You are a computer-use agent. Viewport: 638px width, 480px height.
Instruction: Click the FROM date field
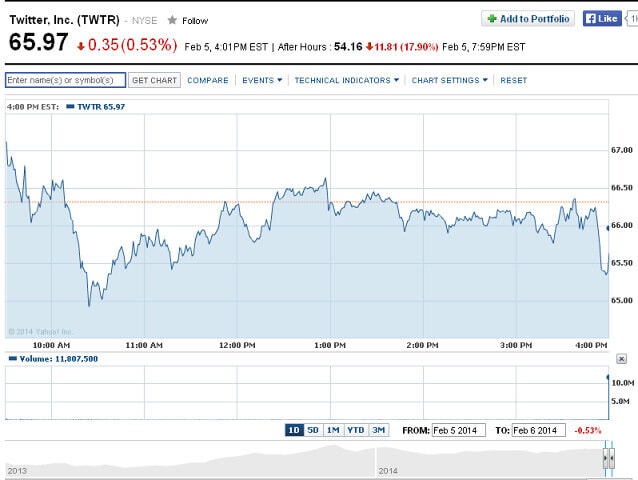tap(457, 430)
